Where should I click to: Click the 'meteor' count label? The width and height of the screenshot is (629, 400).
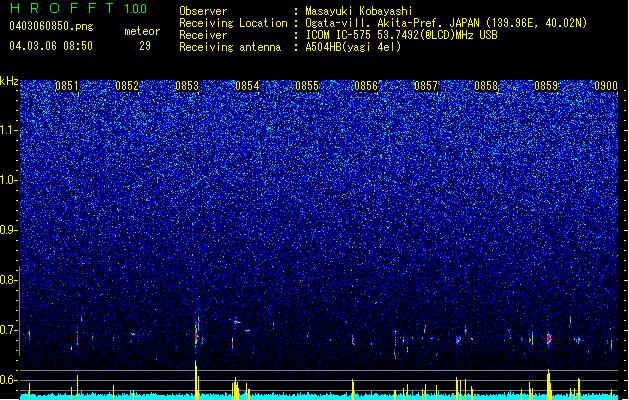coord(142,31)
